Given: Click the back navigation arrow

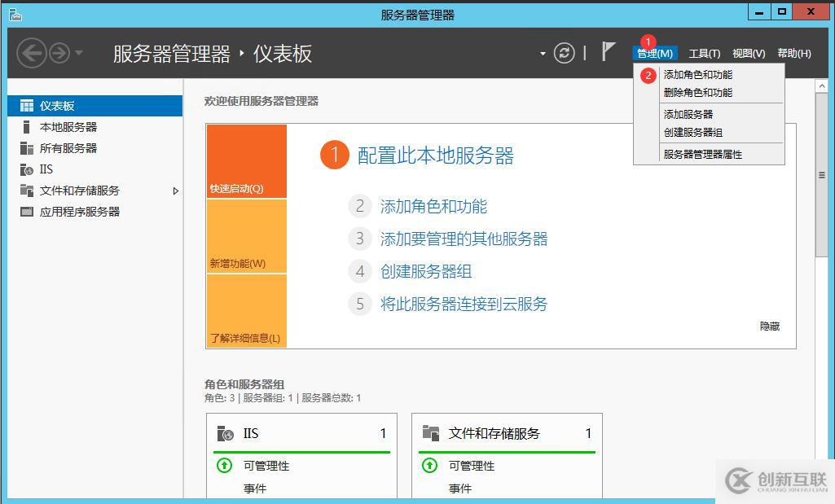Looking at the screenshot, I should [x=33, y=52].
